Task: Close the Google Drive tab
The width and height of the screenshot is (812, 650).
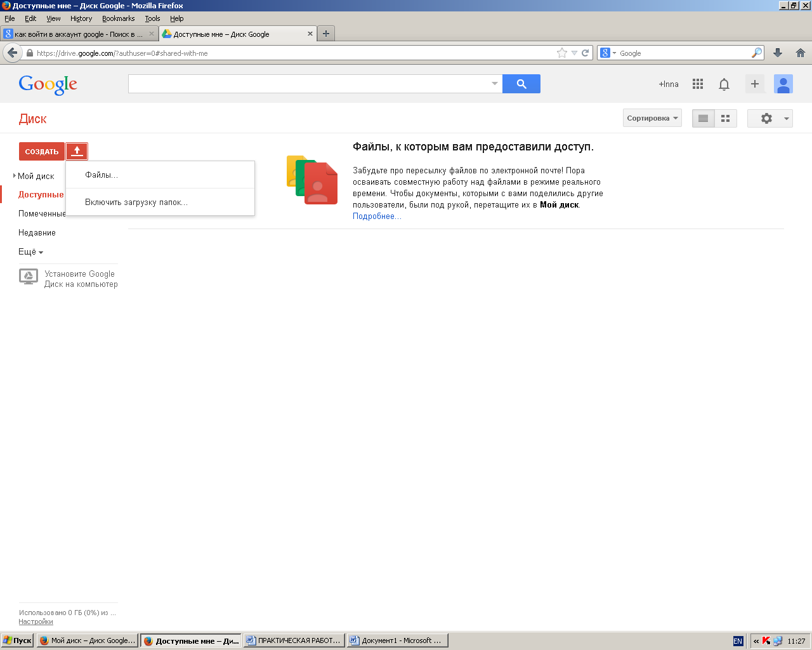Action: [x=310, y=34]
